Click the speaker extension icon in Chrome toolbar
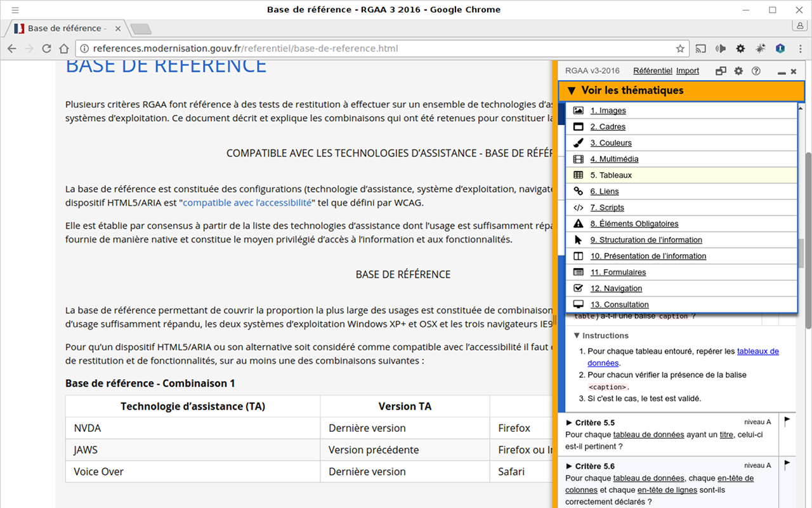The image size is (812, 508). (x=721, y=48)
